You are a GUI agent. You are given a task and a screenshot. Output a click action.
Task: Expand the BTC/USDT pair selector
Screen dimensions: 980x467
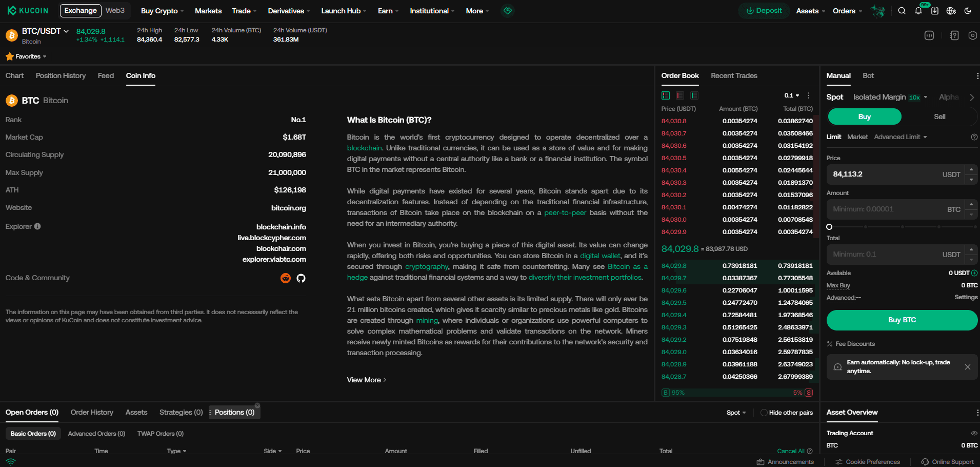coord(45,31)
